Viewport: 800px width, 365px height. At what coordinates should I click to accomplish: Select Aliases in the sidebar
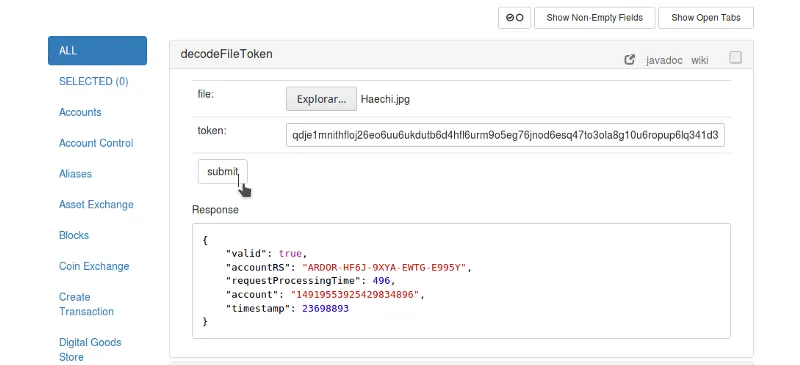tap(76, 174)
